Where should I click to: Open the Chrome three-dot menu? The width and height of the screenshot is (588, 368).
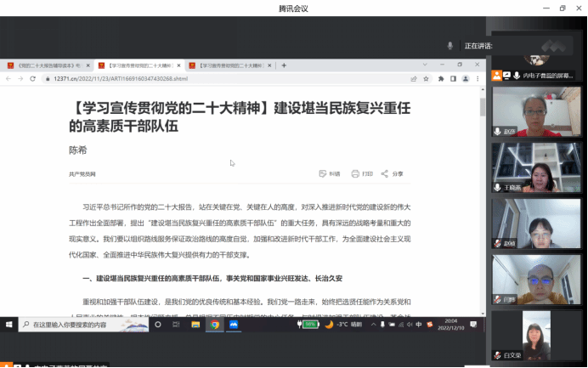[476, 78]
